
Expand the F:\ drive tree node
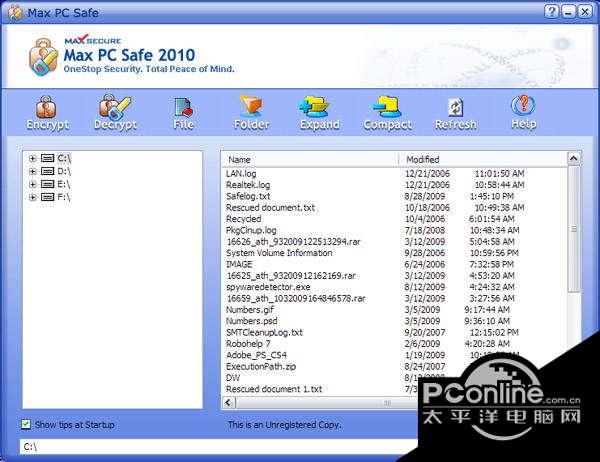point(33,198)
